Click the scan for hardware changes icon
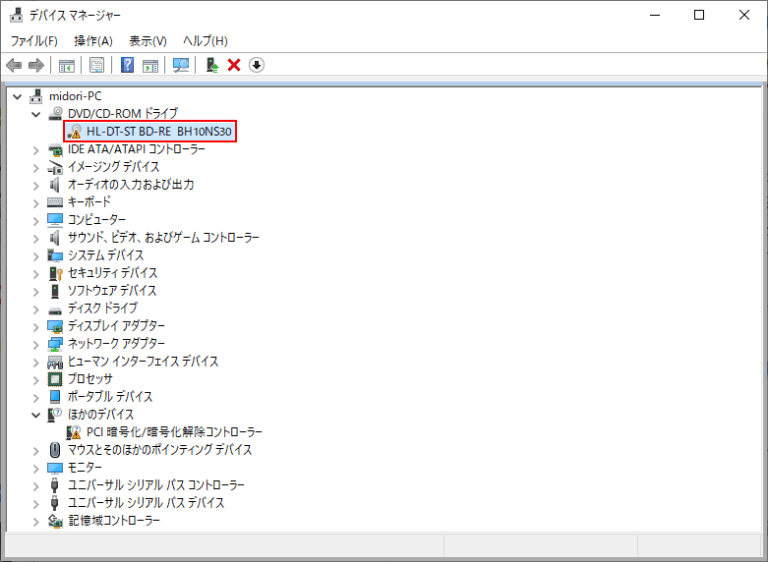The image size is (768, 562). pyautogui.click(x=181, y=65)
